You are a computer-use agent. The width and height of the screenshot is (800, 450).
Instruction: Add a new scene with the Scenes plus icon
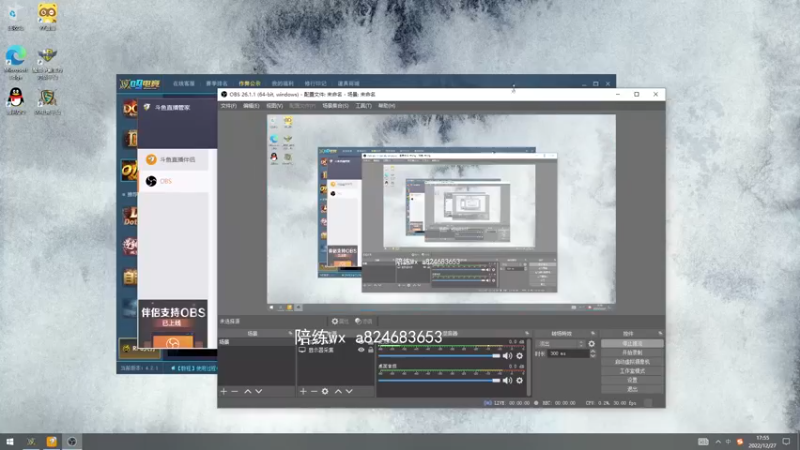[223, 391]
